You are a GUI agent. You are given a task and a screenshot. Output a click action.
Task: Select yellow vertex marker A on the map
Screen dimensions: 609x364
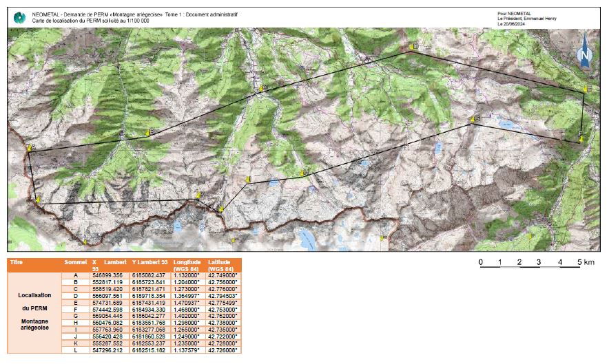pos(29,148)
